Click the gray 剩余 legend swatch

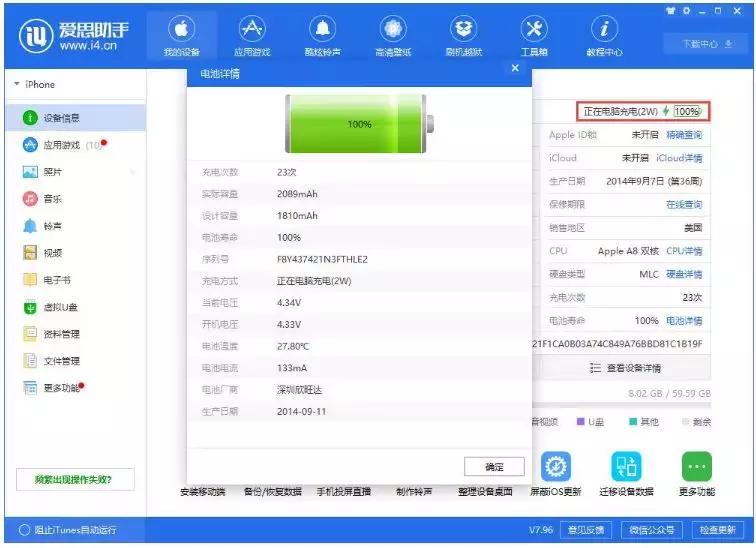coord(685,422)
